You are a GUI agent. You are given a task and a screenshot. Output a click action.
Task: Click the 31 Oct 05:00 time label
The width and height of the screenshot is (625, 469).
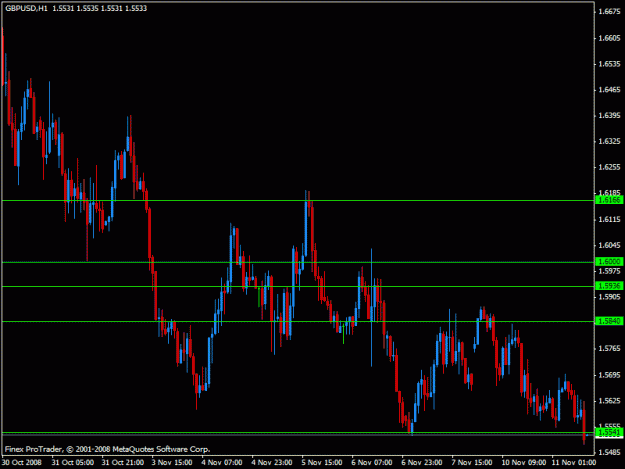[73, 463]
